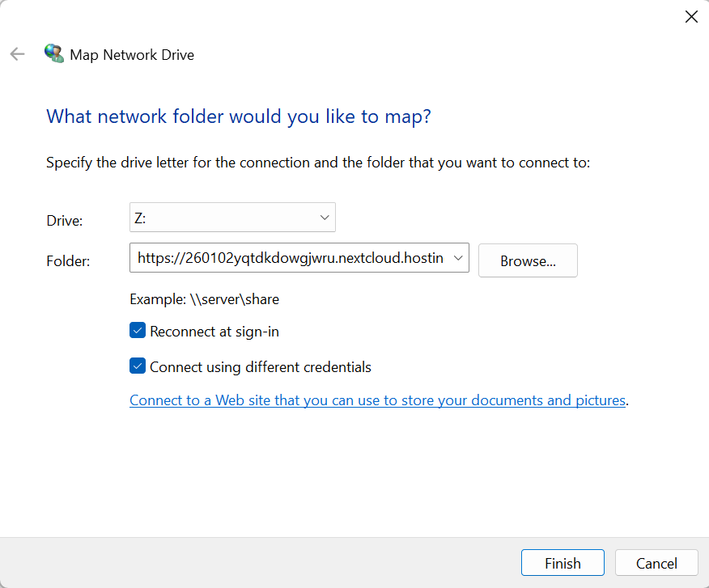709x588 pixels.
Task: Close the dialog with the X
Action: tap(691, 16)
